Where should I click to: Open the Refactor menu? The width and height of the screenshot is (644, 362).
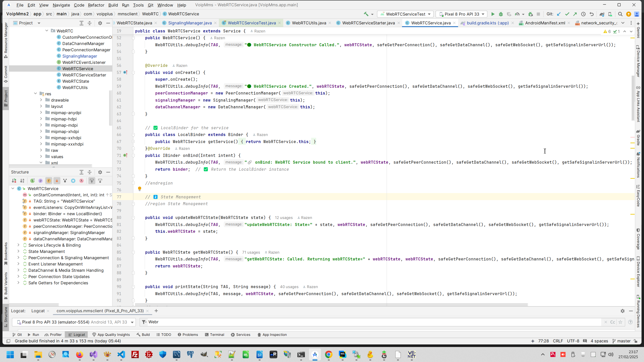pyautogui.click(x=96, y=5)
